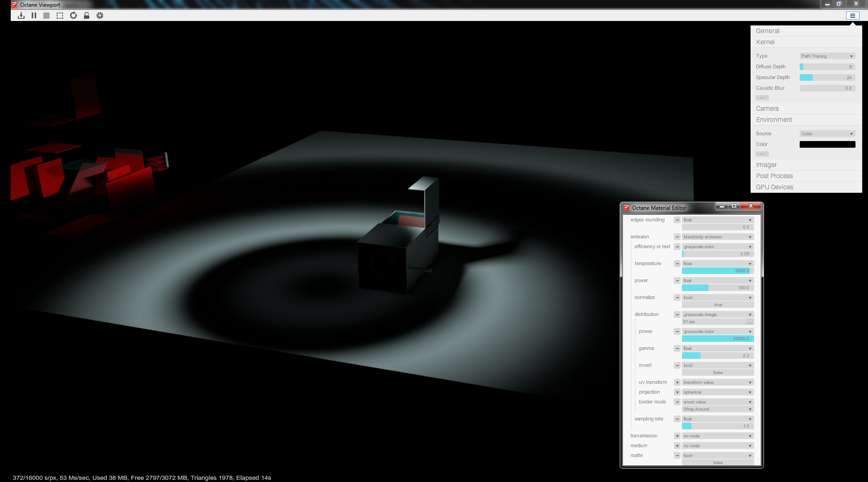Viewport: 868px width, 482px height.
Task: Browse for the 31.ies file
Action: click(750, 322)
